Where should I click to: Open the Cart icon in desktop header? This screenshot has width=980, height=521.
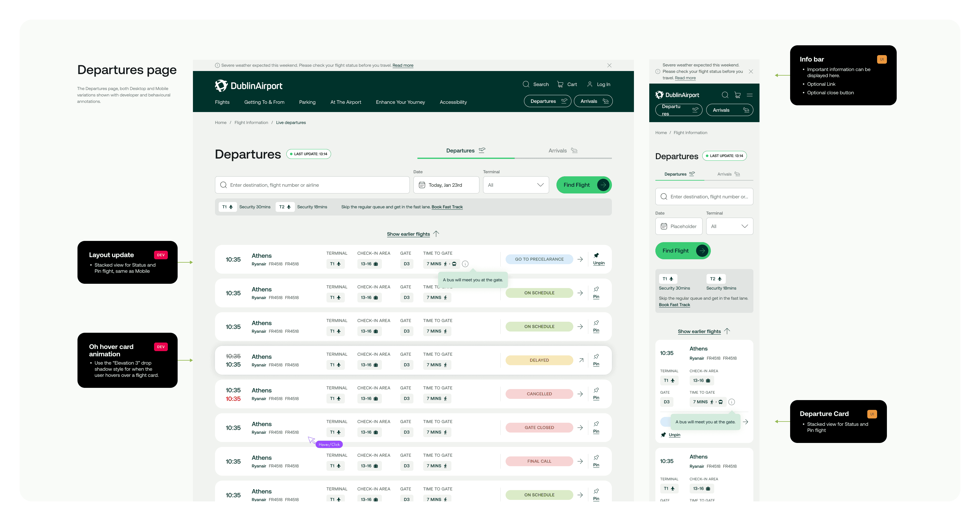tap(560, 84)
